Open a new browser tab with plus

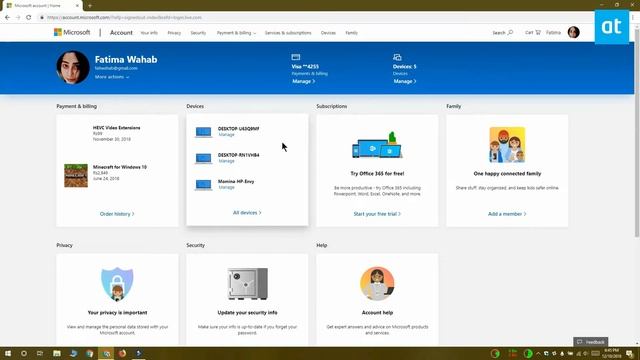90,6
